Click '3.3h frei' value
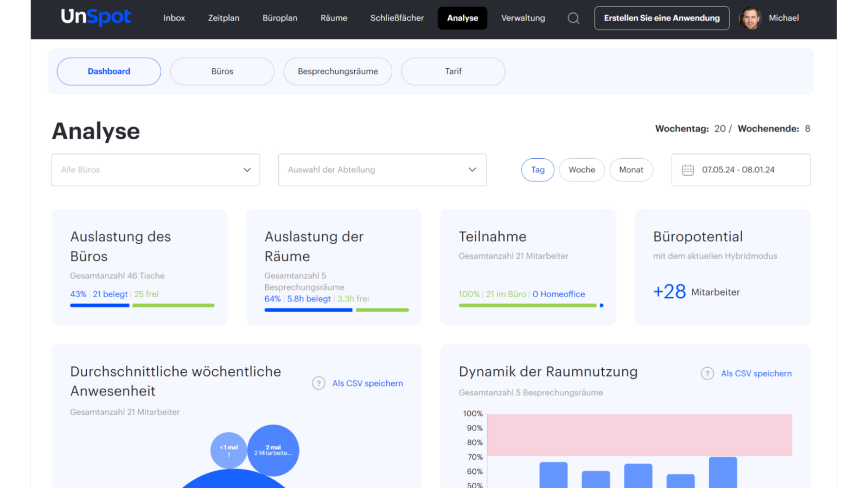The height and width of the screenshot is (488, 868). 353,299
